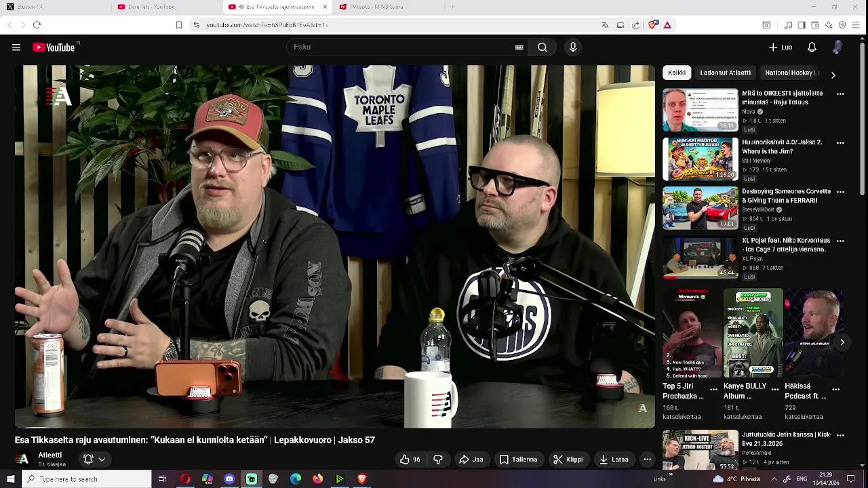Open options for Top 5 Jiri Prochazka short
The image size is (868, 488).
point(713,390)
